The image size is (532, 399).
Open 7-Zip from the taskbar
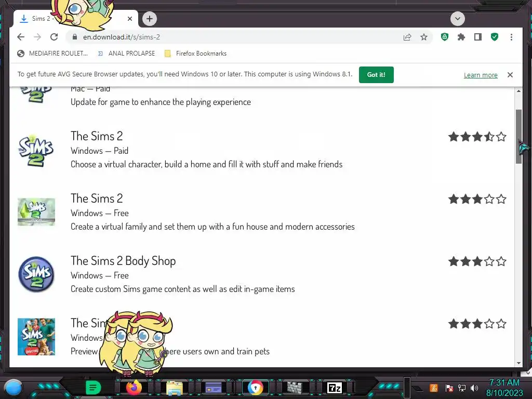pyautogui.click(x=334, y=388)
